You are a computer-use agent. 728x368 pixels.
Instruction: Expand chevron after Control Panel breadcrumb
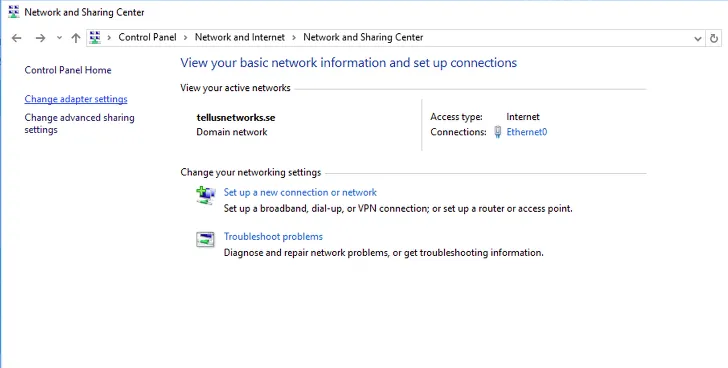tap(185, 38)
